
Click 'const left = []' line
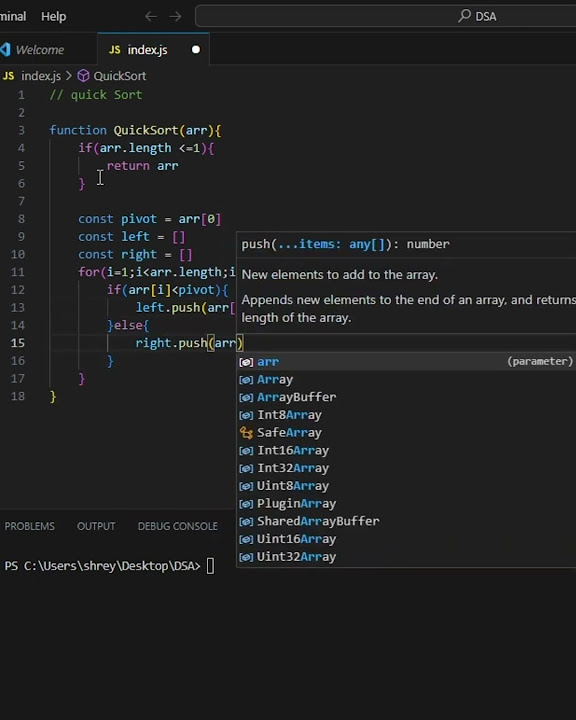(131, 237)
